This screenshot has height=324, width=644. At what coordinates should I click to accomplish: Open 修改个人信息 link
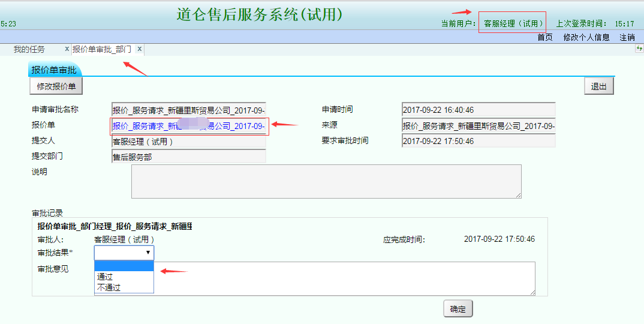coord(586,37)
